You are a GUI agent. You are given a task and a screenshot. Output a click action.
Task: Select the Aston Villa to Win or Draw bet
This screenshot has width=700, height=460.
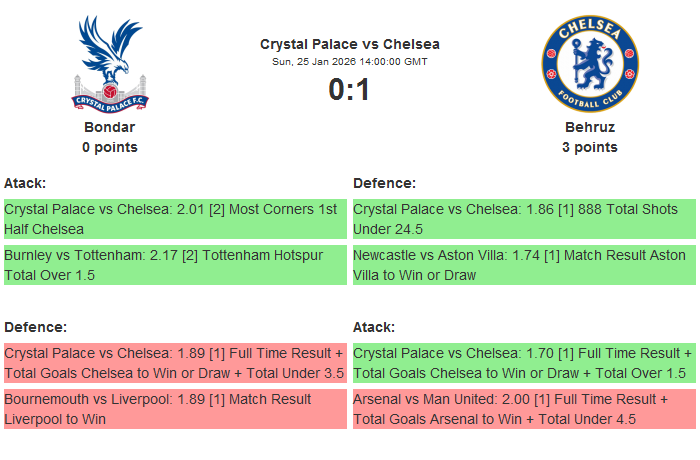tap(524, 265)
